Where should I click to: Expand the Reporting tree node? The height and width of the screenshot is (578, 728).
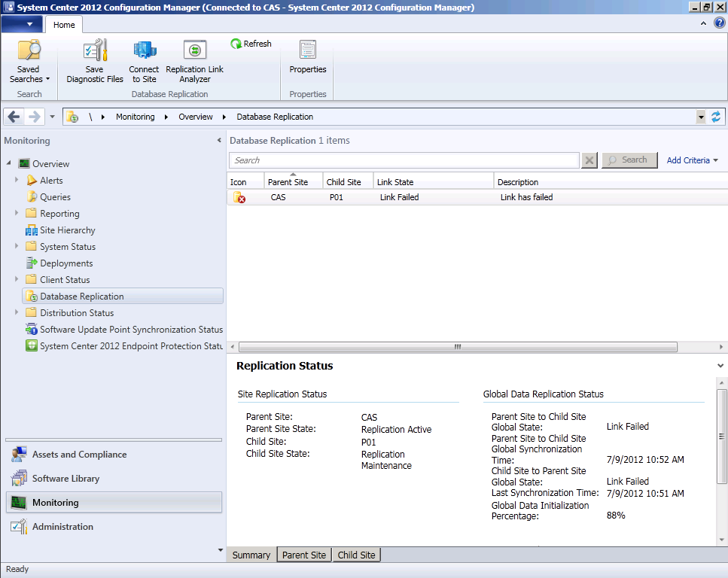(17, 213)
